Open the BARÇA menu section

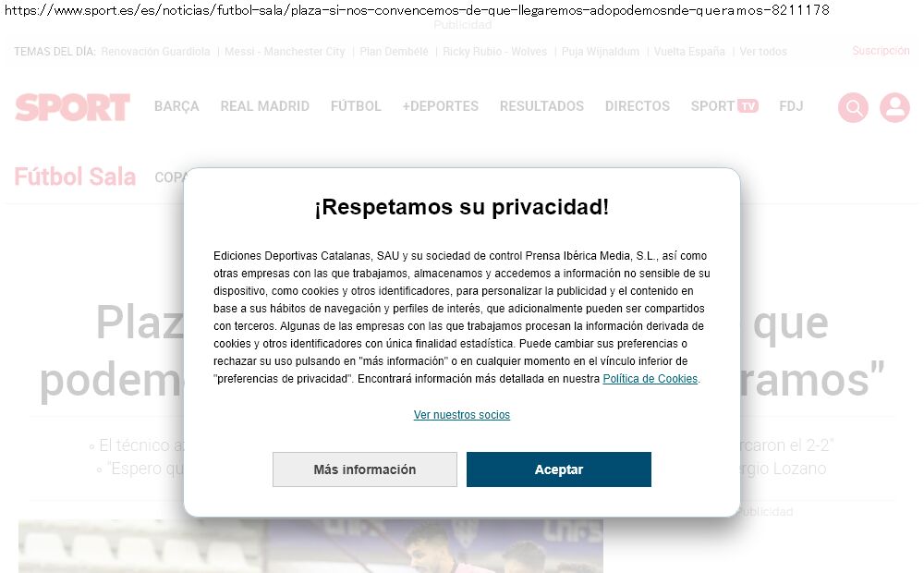click(x=176, y=106)
